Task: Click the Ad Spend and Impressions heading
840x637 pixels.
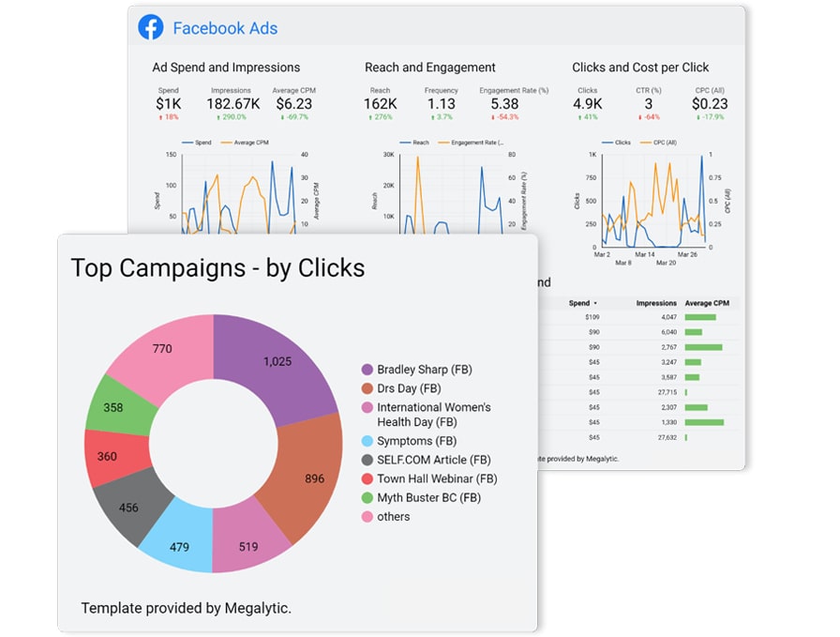Action: point(226,68)
